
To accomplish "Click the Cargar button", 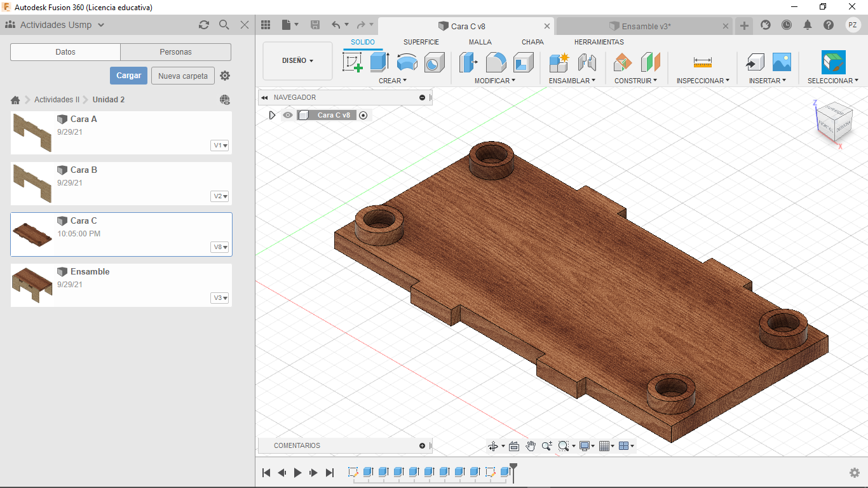I will [128, 76].
